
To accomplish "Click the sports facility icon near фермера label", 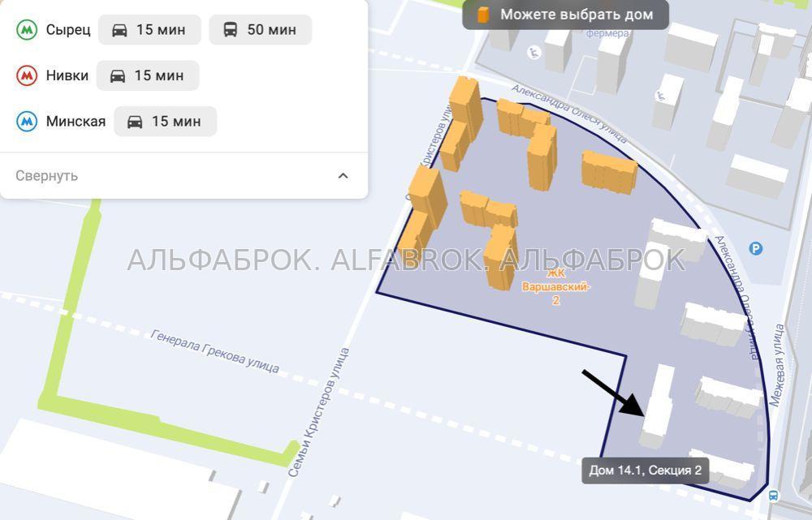I will coord(535,53).
